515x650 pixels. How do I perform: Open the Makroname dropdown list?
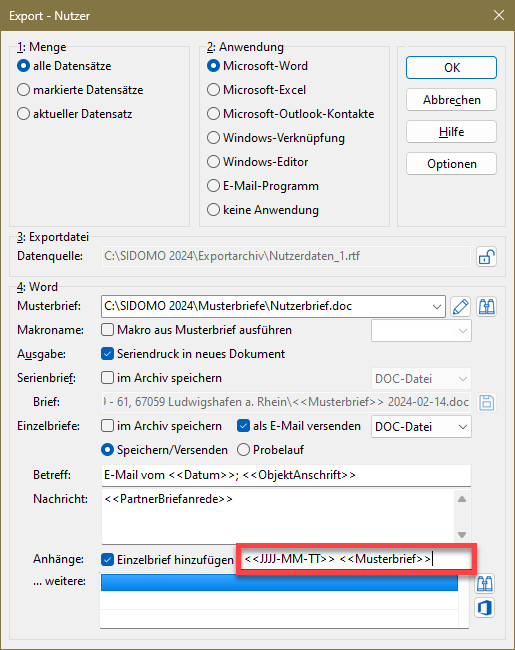click(x=421, y=331)
